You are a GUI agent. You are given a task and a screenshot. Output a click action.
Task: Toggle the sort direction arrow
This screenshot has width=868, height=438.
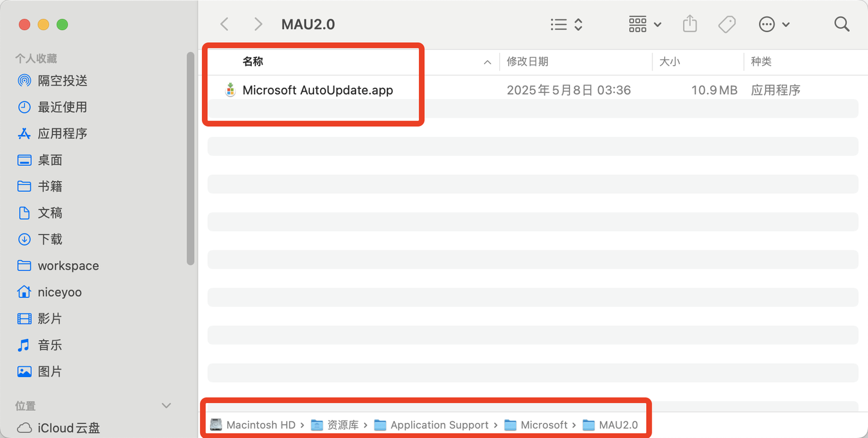tap(487, 62)
